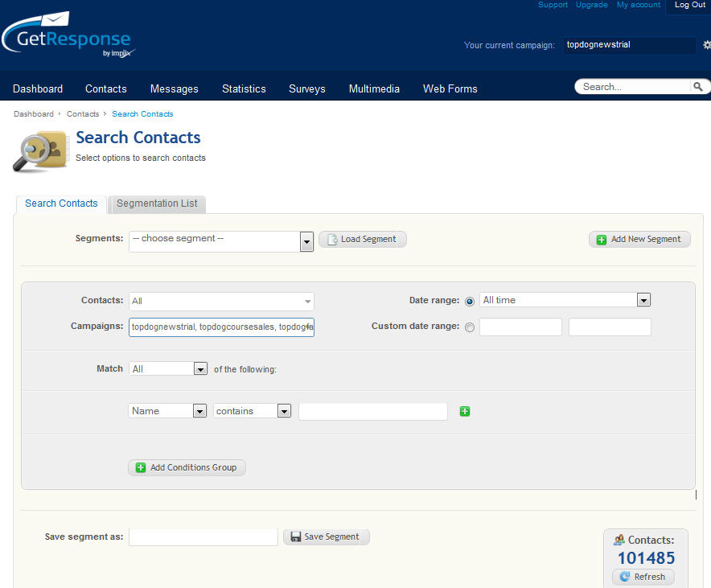Viewport: 711px width, 588px height.
Task: Click the Upgrade link
Action: click(592, 5)
